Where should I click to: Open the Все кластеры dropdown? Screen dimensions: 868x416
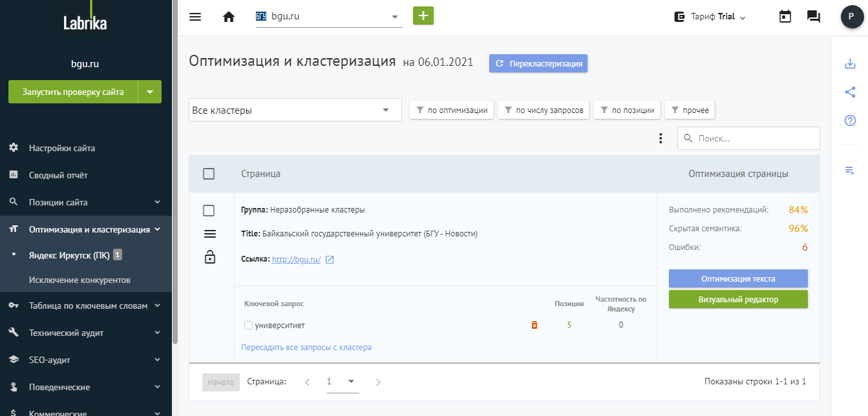pyautogui.click(x=295, y=110)
